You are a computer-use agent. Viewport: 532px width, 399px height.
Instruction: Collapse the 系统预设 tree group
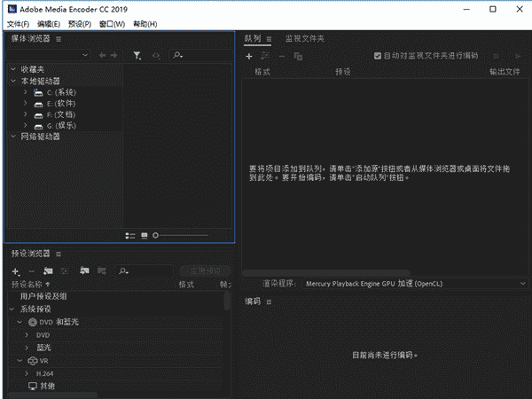[13, 309]
